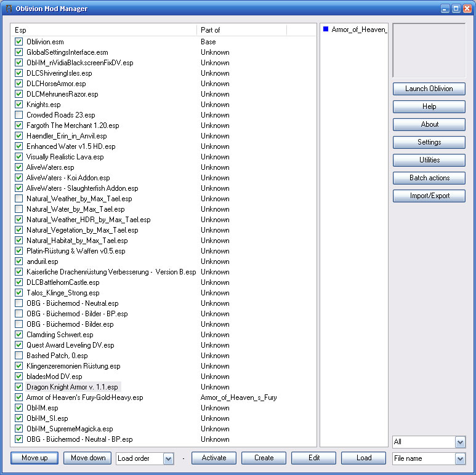This screenshot has width=476, height=475.
Task: Click the Move up button
Action: coord(34,458)
